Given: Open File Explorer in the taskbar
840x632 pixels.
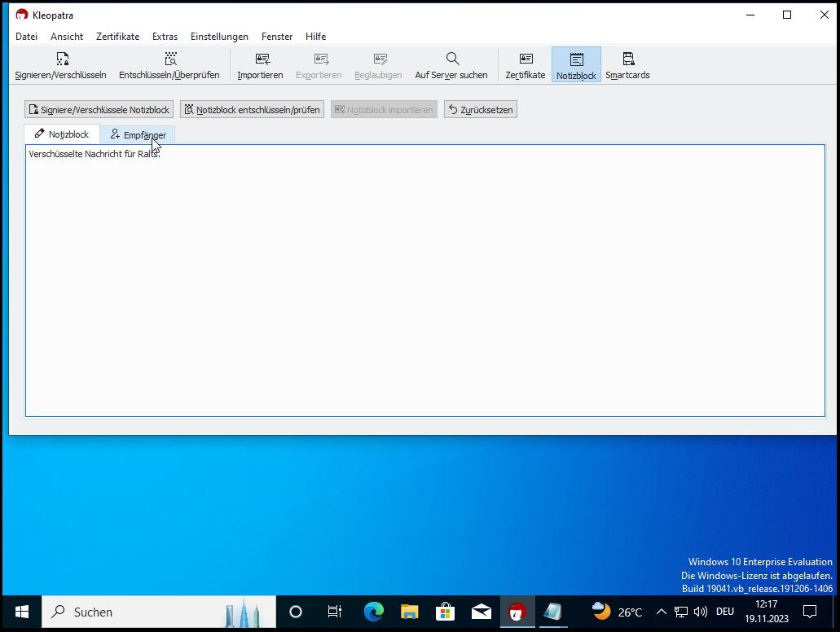Looking at the screenshot, I should [x=409, y=612].
